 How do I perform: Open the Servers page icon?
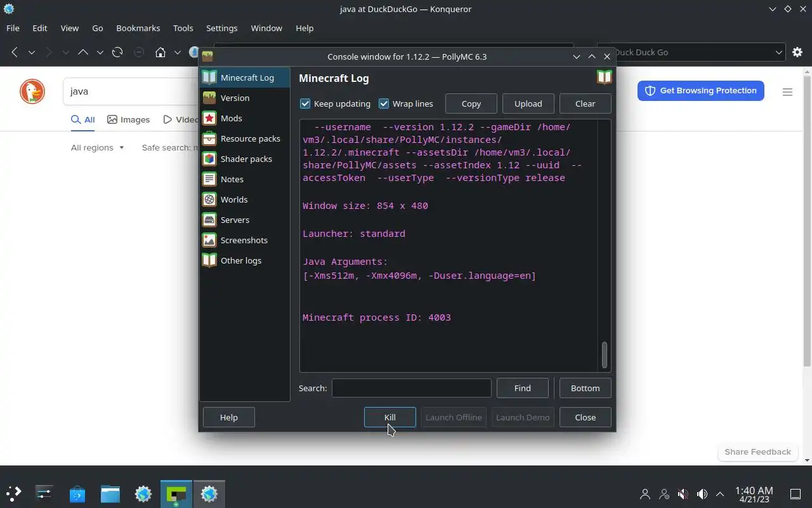coord(209,220)
